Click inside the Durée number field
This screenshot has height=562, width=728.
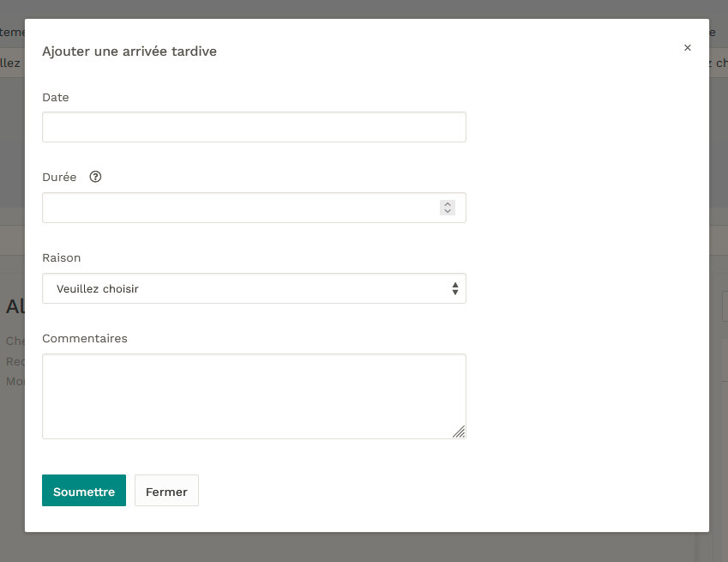240,208
